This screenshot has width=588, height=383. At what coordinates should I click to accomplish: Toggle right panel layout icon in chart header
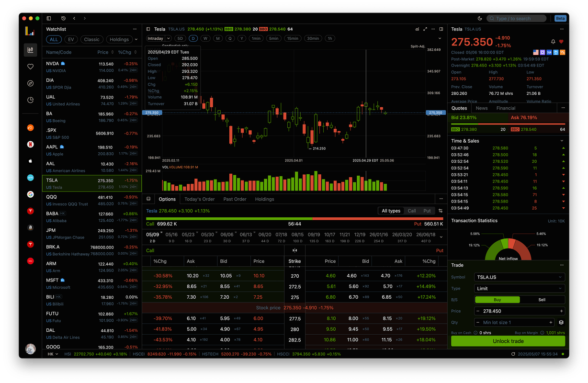441,29
